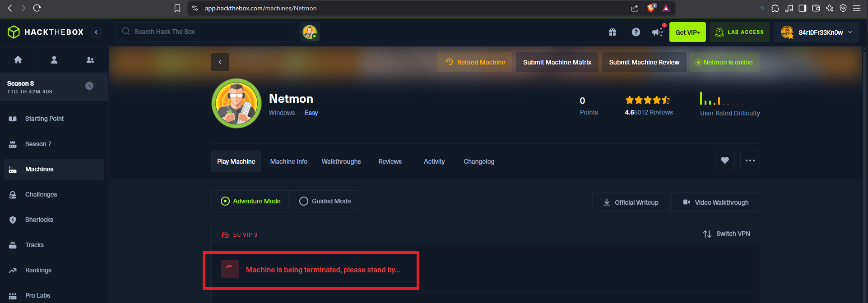The width and height of the screenshot is (868, 303).
Task: Reload the page with the refresh icon
Action: coord(37,8)
